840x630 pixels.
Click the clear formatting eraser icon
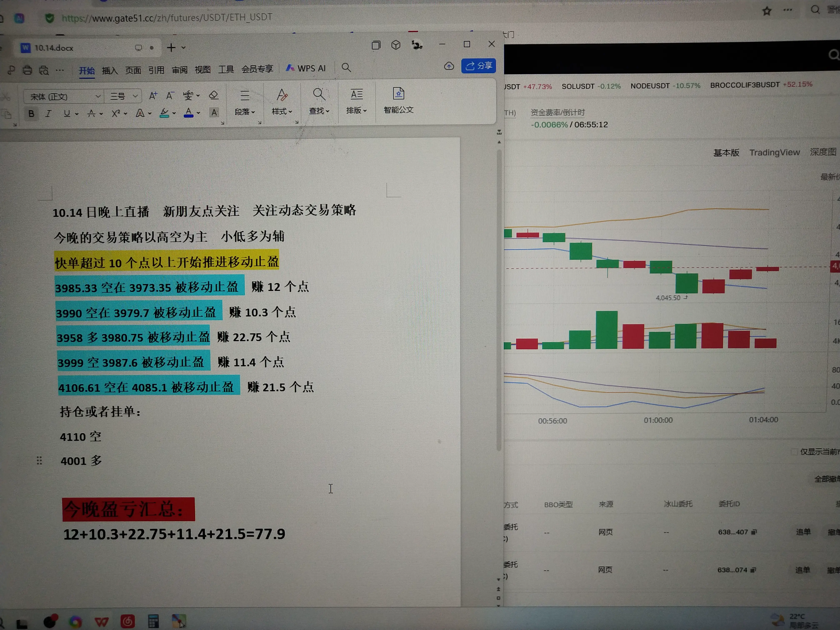[213, 95]
